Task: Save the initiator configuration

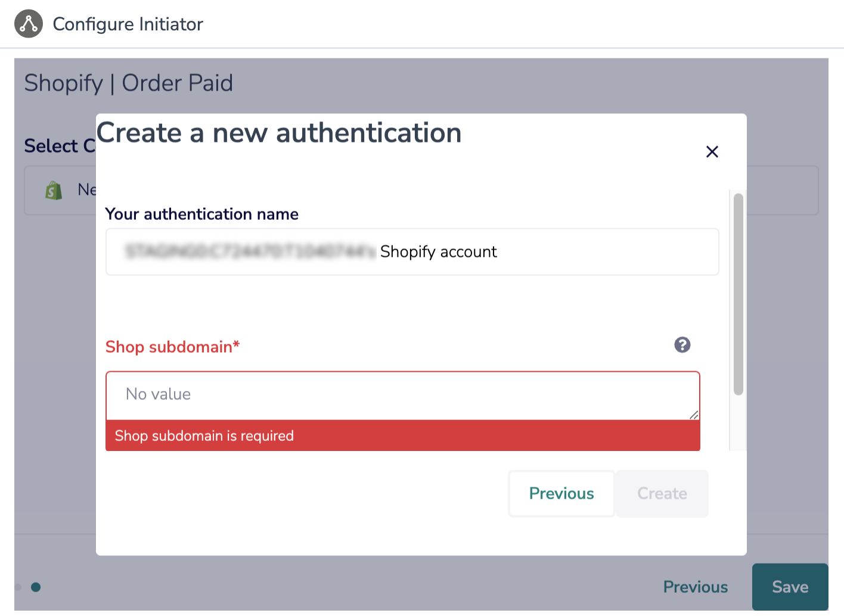Action: 790,587
